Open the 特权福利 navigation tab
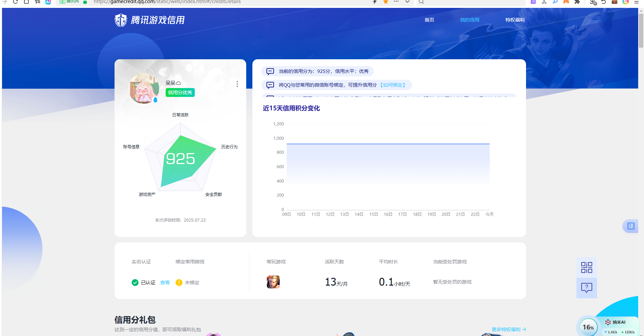644x336 pixels. click(515, 20)
